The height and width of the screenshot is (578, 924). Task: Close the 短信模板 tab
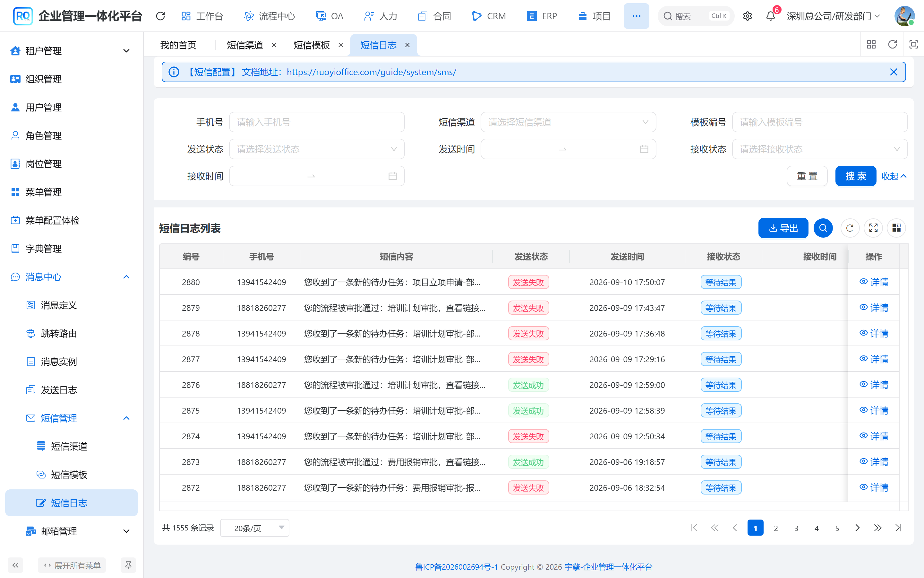tap(341, 45)
